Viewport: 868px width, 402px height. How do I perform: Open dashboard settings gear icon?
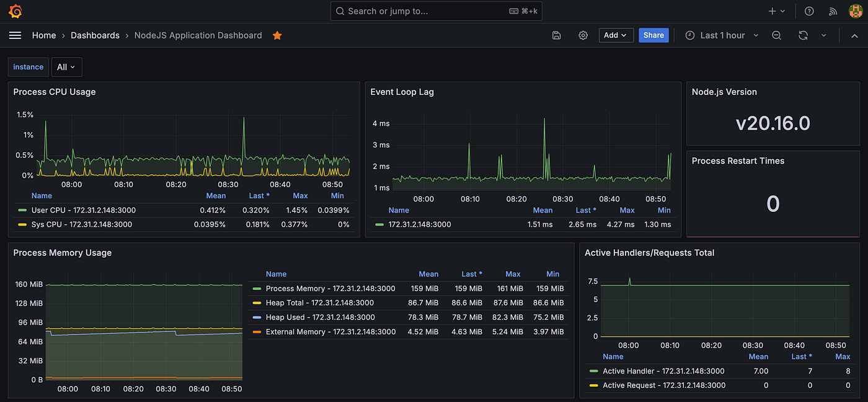click(x=583, y=35)
